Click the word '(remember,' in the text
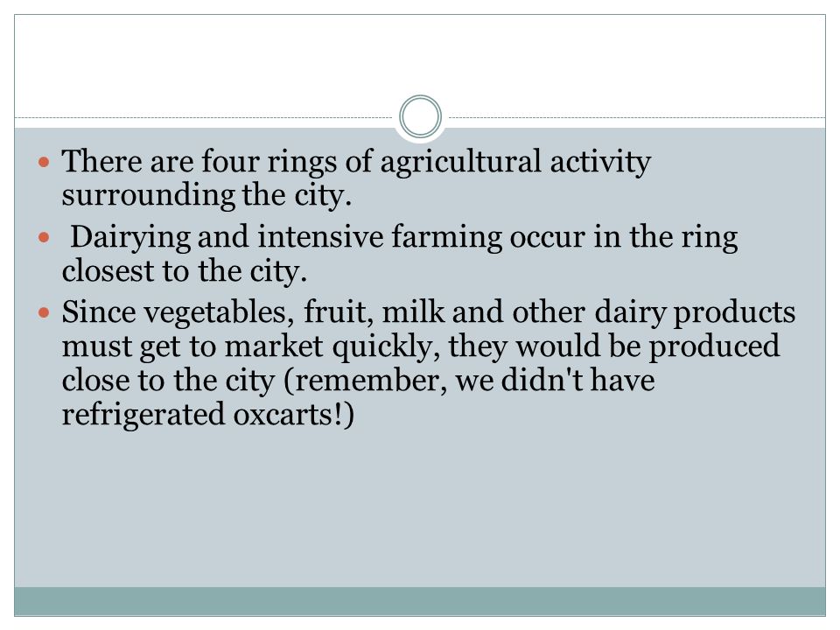The height and width of the screenshot is (630, 840). pos(366,381)
